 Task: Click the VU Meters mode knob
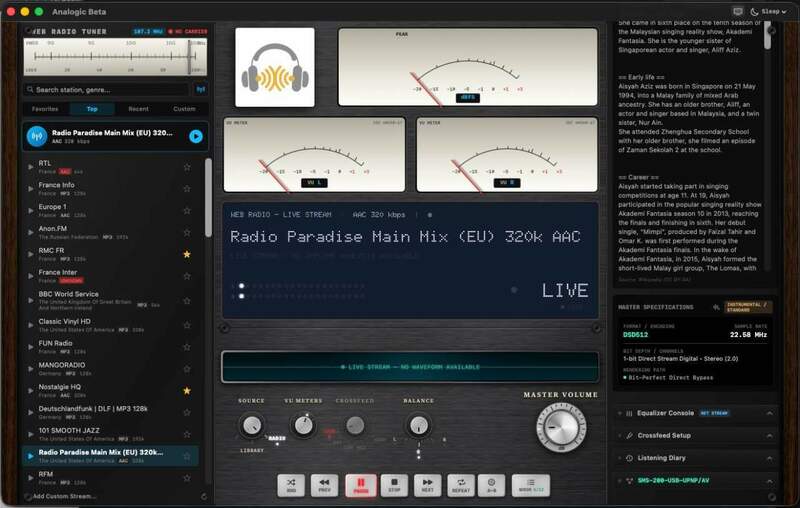point(303,425)
